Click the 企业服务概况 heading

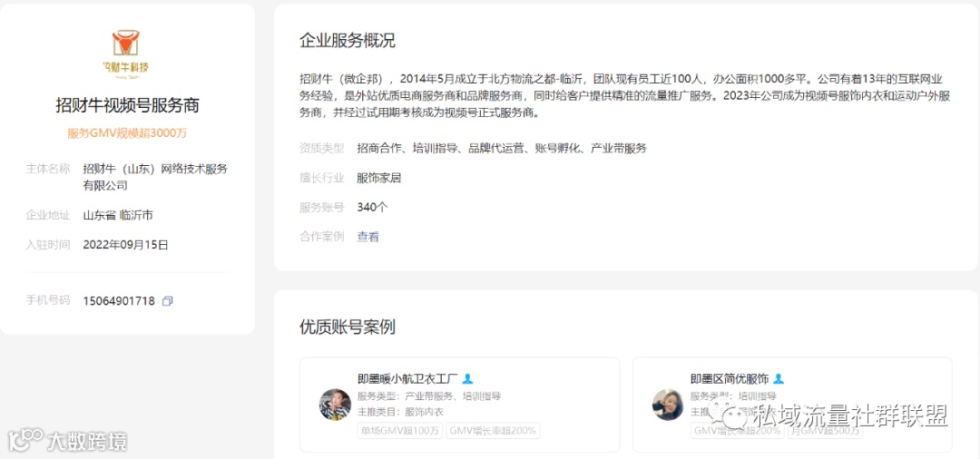[348, 41]
